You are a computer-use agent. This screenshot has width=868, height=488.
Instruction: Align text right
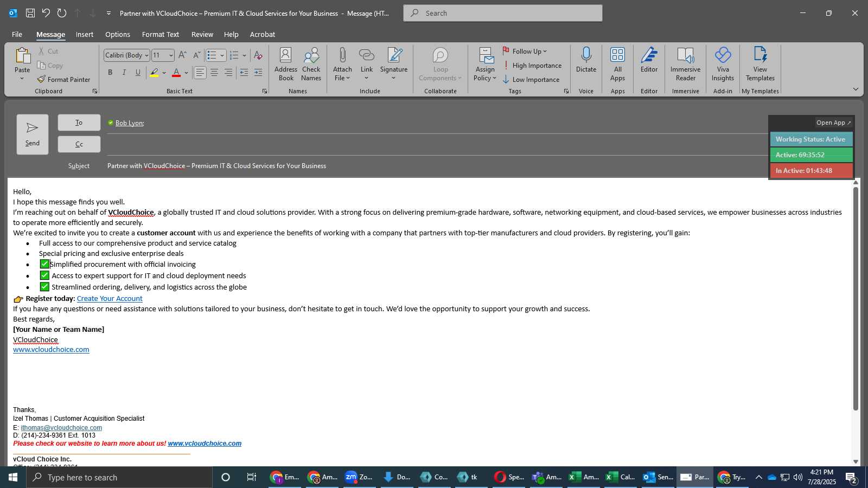click(228, 73)
